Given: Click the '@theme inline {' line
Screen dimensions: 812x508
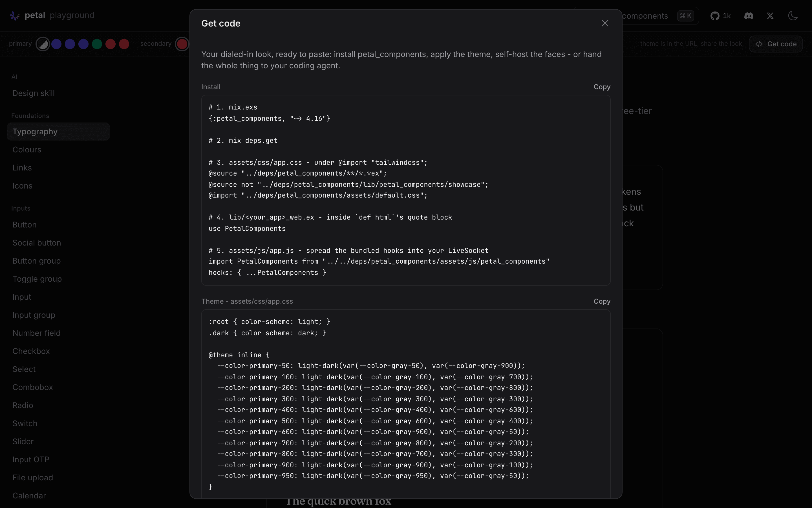Looking at the screenshot, I should [239, 355].
